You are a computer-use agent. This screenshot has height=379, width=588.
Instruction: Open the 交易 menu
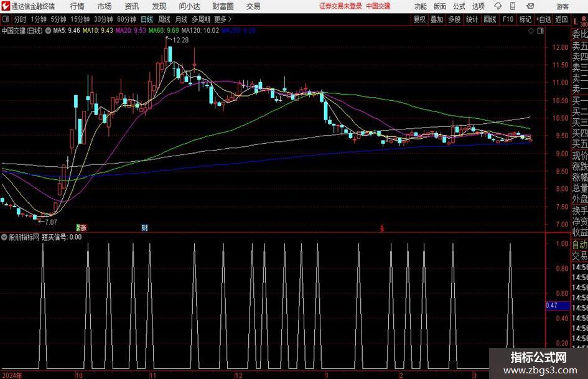click(x=253, y=6)
